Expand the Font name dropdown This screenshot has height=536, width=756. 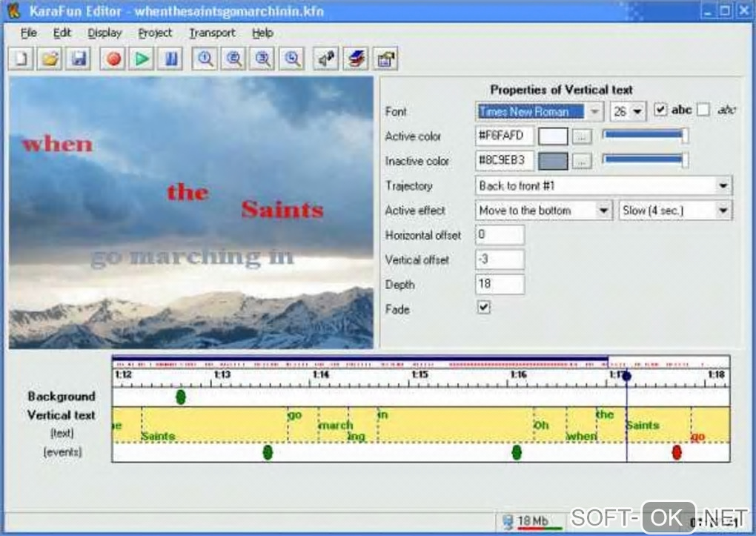coord(595,111)
